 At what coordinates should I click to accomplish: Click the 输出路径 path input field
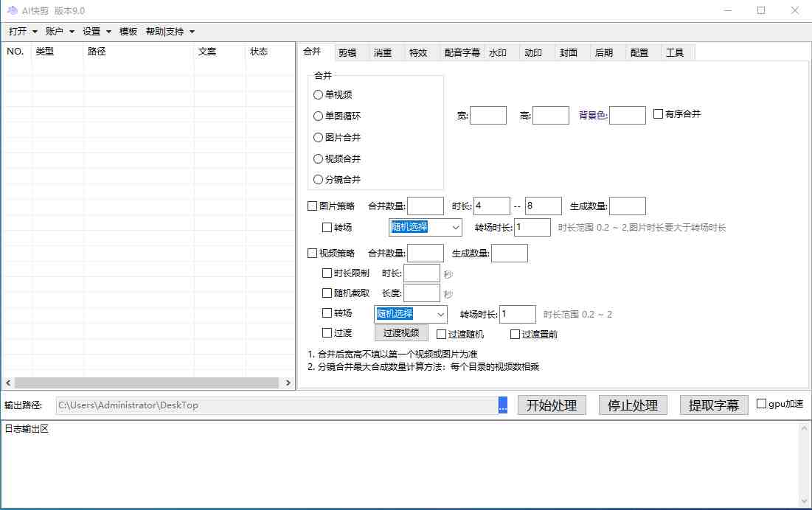[273, 405]
